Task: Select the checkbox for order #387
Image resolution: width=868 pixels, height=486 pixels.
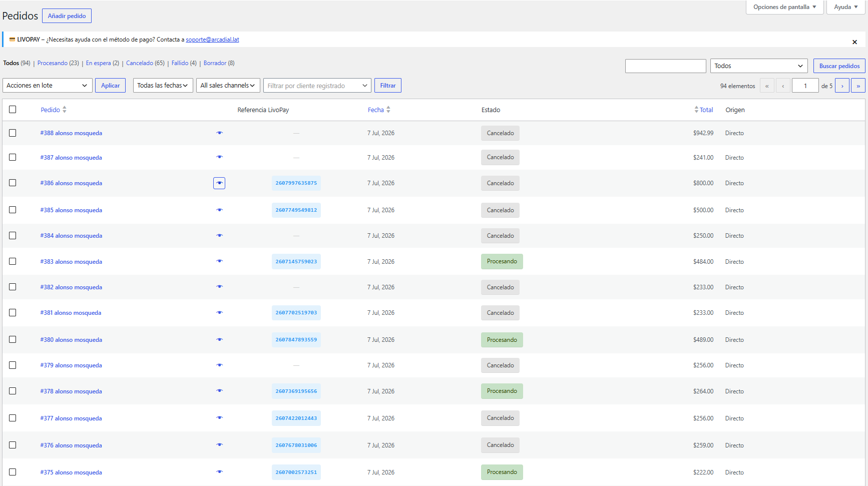Action: coord(13,157)
